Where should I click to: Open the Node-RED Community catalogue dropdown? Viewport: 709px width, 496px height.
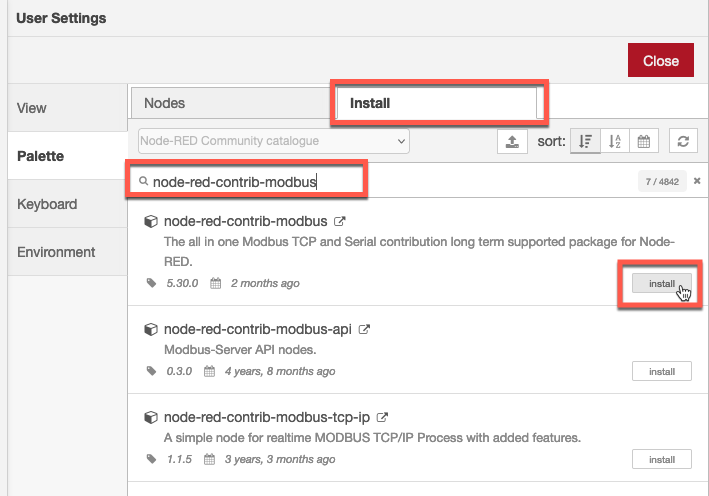[x=274, y=141]
